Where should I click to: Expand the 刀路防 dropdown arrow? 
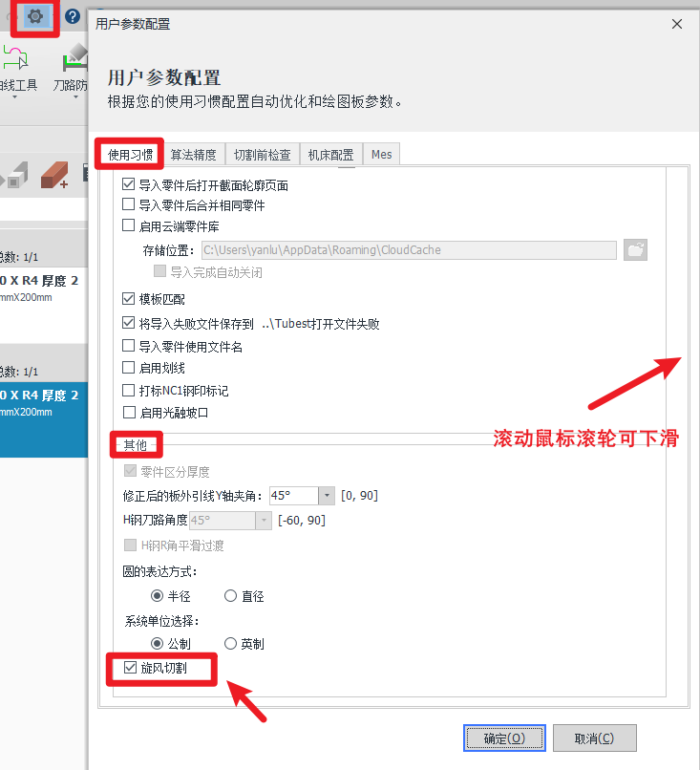(75, 97)
